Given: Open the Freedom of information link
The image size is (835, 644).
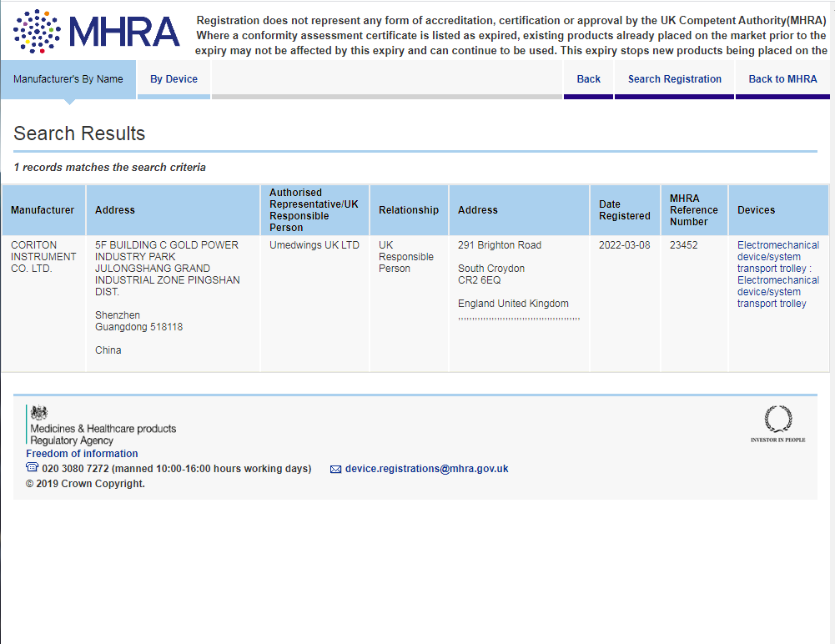Looking at the screenshot, I should 82,453.
